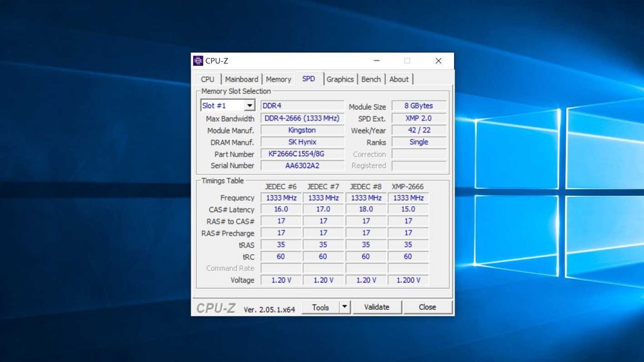Click the Module Manuf. value Kingston

click(302, 130)
